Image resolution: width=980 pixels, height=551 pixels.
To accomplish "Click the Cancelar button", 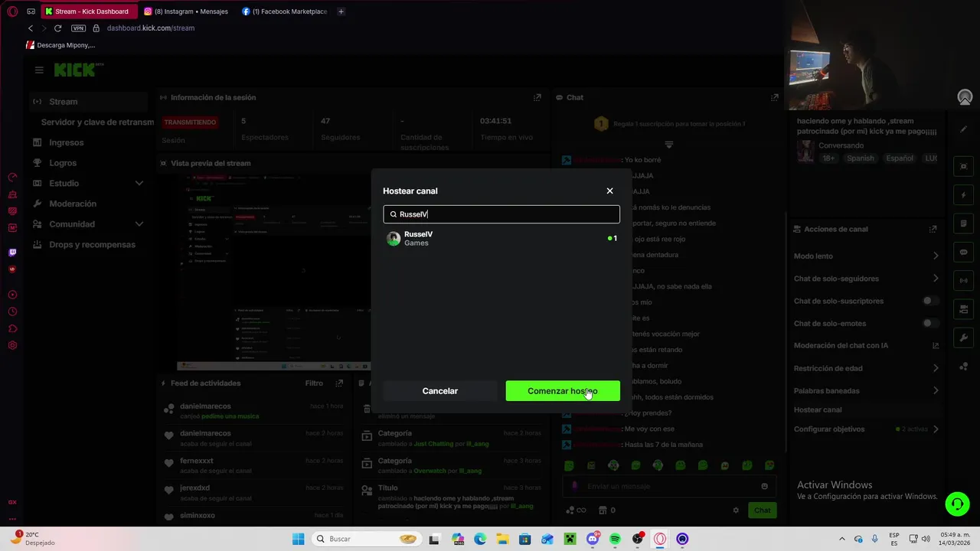I will tap(440, 391).
